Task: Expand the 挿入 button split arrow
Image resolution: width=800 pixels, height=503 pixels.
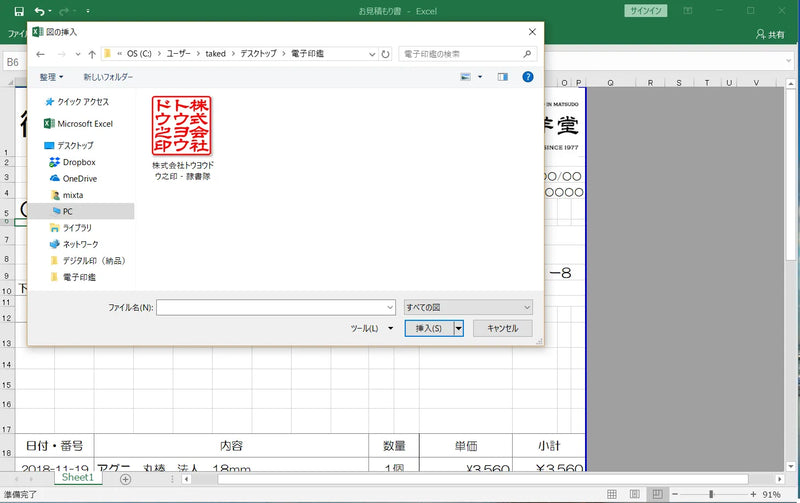Action: click(459, 329)
